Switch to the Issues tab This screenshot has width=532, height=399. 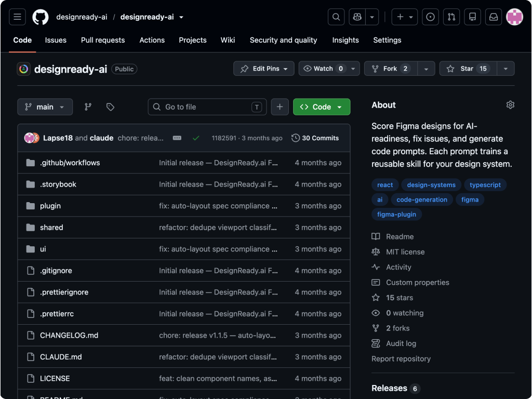[56, 40]
